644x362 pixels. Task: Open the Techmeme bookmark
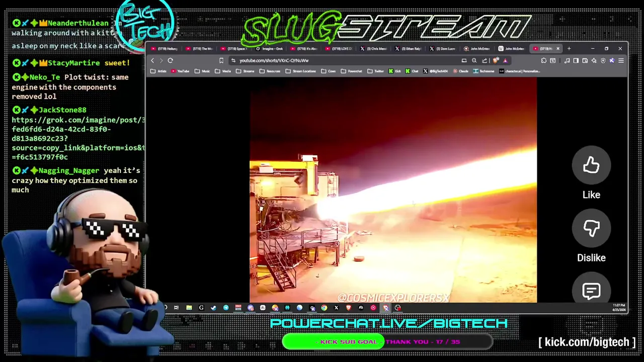click(484, 71)
